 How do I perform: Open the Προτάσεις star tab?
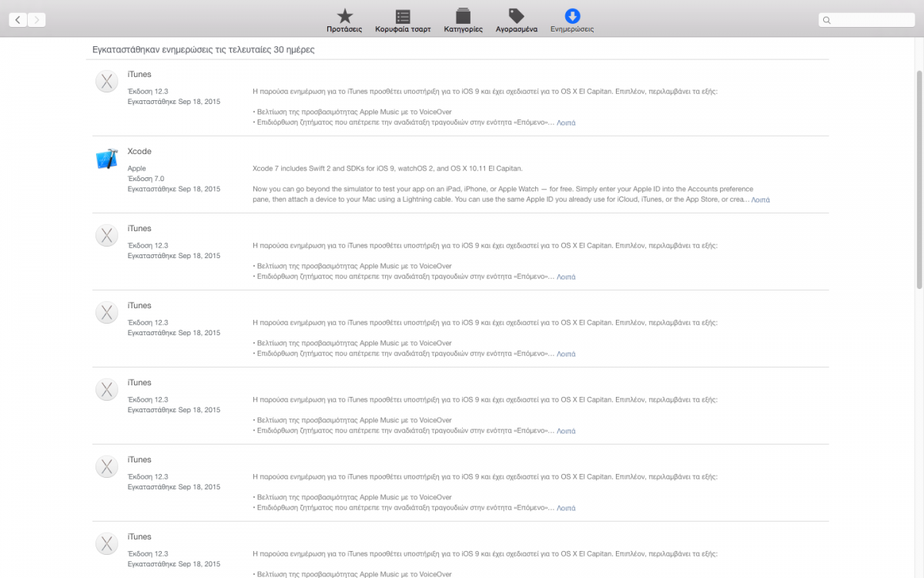tap(344, 21)
